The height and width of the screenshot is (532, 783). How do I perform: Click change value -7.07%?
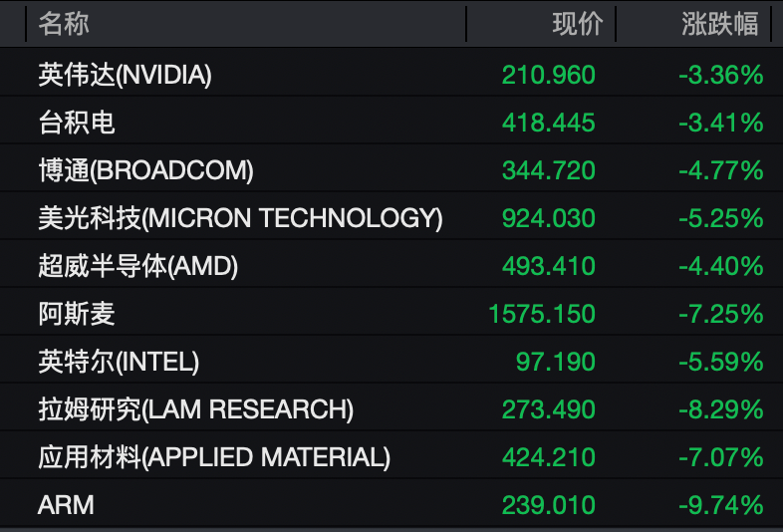tap(721, 457)
